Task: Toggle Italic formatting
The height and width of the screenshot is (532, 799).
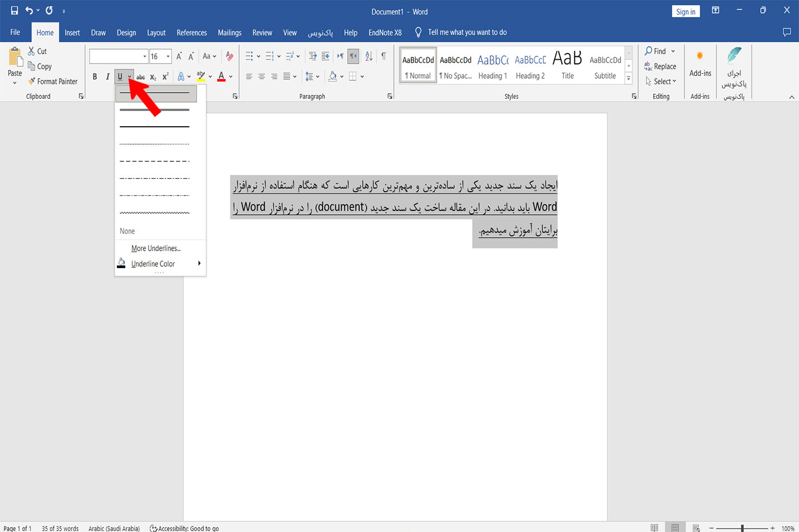Action: (x=107, y=76)
